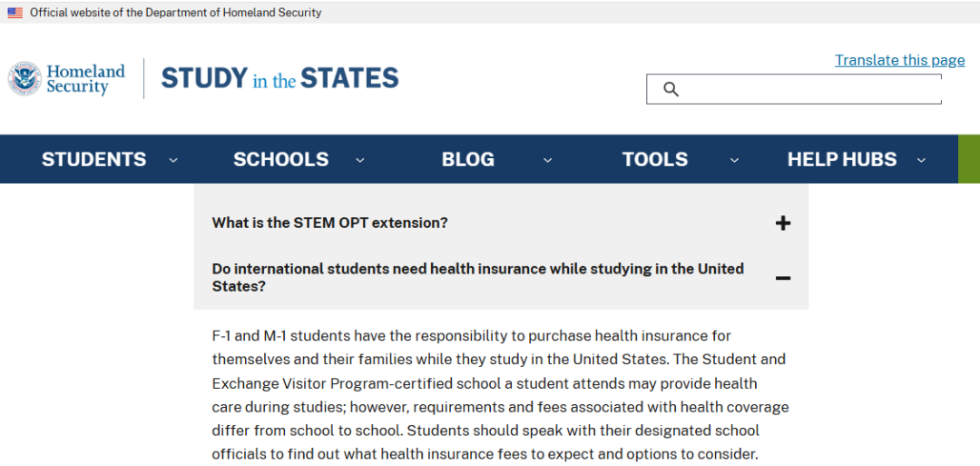Viewport: 980px width, 466px height.
Task: Collapse the health insurance question
Action: click(478, 277)
